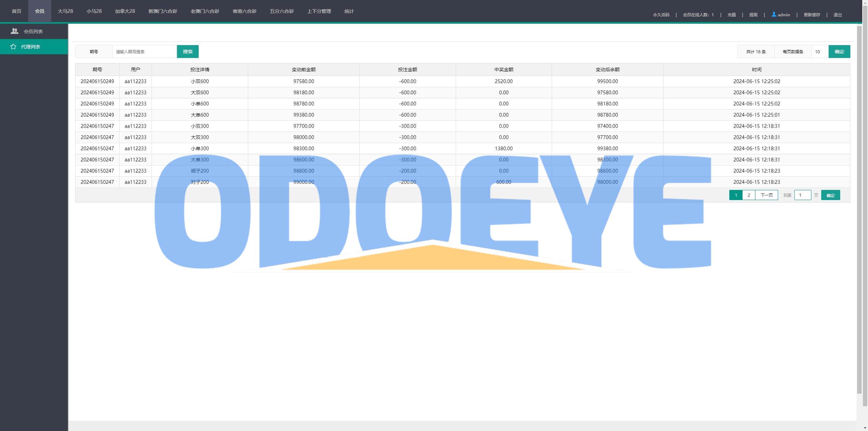
Task: Click the 期号 column header
Action: (x=97, y=70)
